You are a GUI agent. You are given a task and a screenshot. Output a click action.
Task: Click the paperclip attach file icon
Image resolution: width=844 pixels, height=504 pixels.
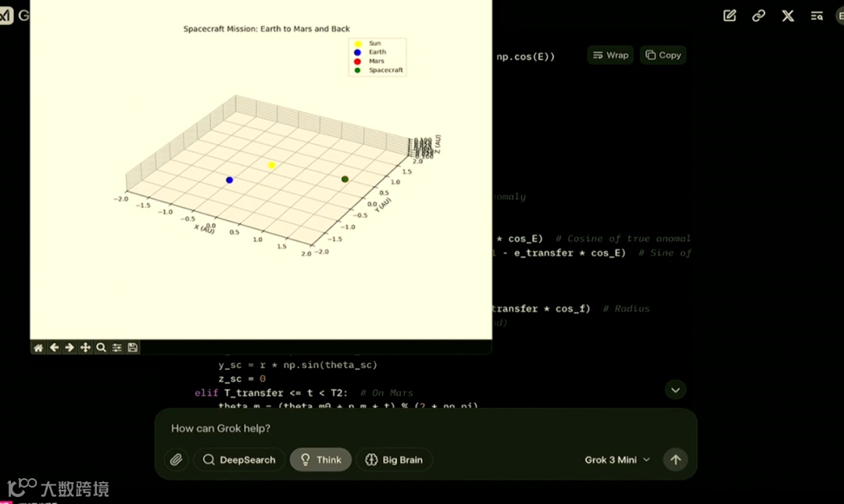pyautogui.click(x=176, y=459)
